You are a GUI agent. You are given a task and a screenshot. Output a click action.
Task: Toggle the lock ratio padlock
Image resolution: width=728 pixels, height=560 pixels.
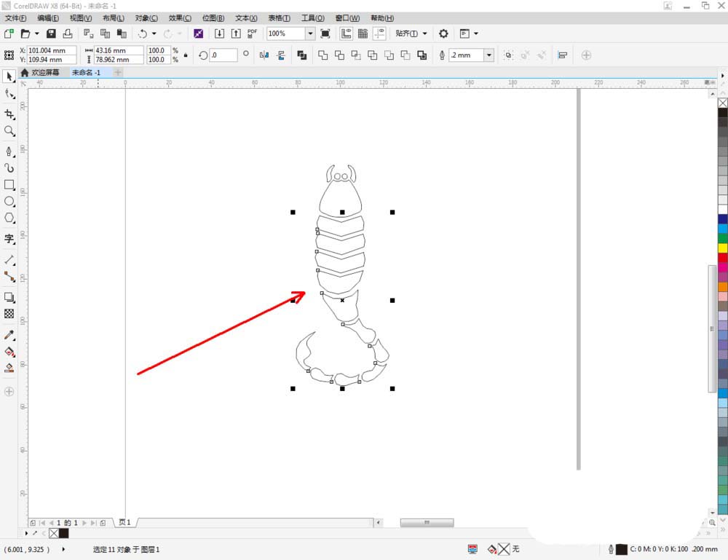186,55
